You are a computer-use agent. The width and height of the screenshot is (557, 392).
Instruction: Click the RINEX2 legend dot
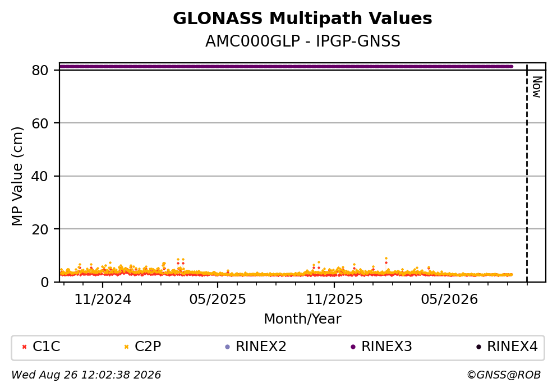[228, 347]
